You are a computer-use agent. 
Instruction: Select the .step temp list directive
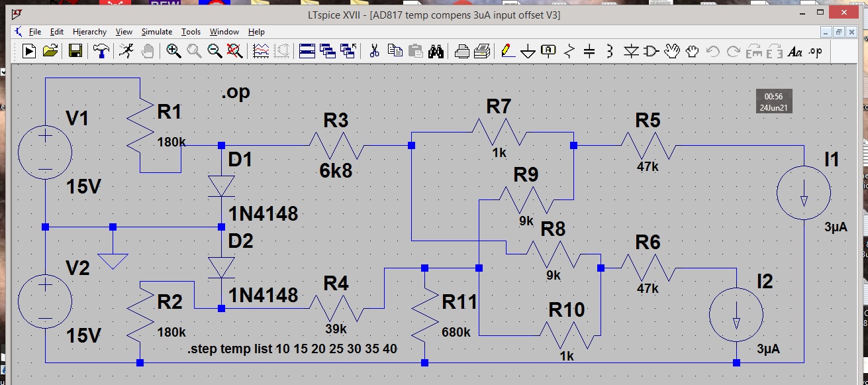[293, 349]
